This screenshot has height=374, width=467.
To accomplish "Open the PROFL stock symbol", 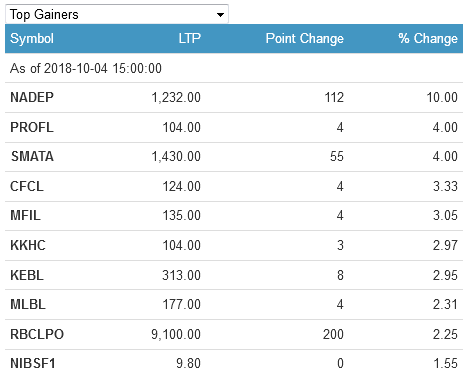I will pos(32,127).
